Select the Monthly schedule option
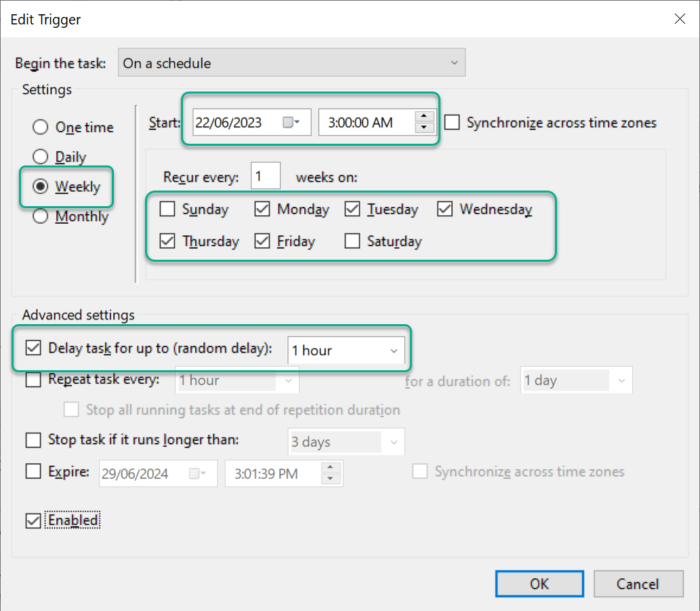The height and width of the screenshot is (611, 700). pyautogui.click(x=39, y=216)
